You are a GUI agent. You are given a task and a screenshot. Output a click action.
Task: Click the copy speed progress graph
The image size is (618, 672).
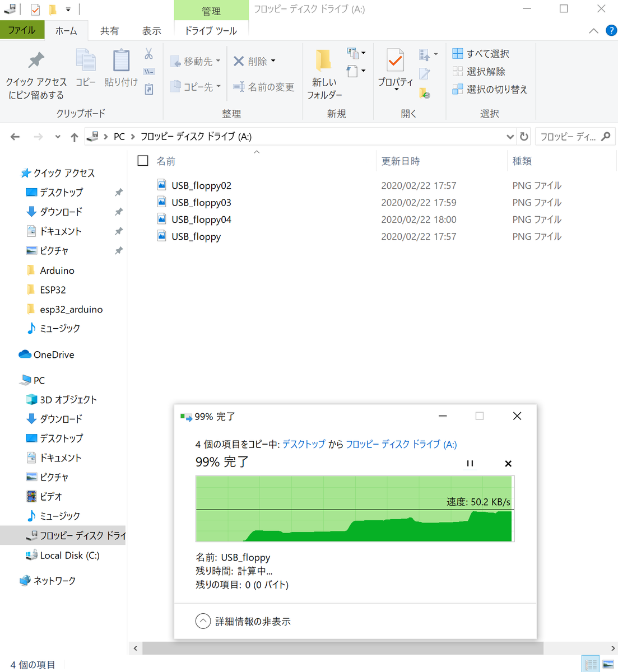[354, 508]
